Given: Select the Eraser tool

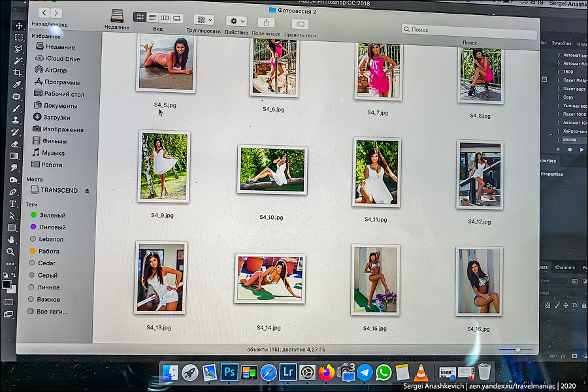Looking at the screenshot, I should (x=15, y=144).
